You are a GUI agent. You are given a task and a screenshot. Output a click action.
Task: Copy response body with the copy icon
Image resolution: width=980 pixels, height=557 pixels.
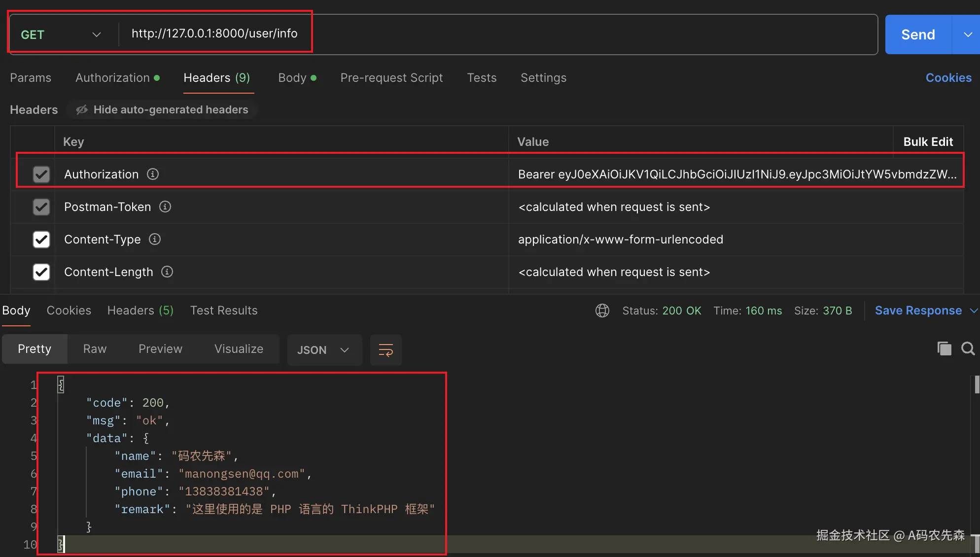(944, 348)
